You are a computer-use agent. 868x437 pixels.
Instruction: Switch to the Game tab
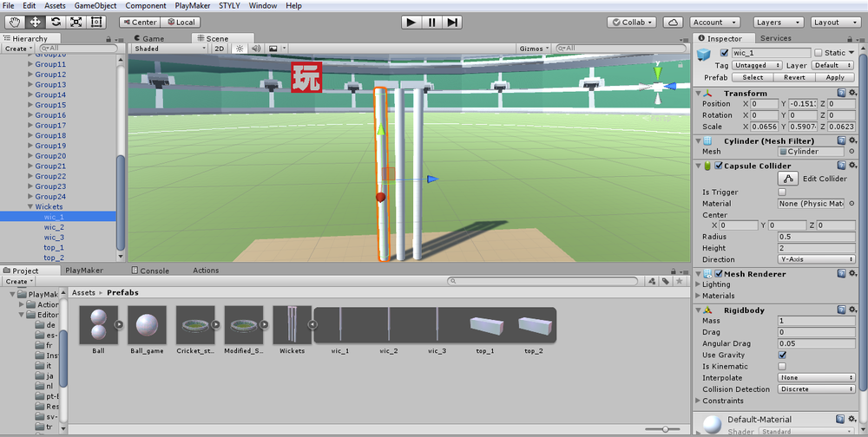tap(148, 38)
